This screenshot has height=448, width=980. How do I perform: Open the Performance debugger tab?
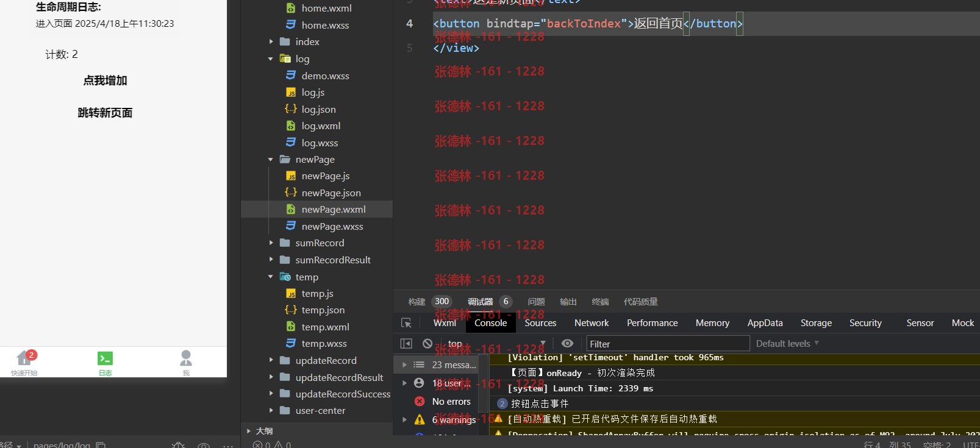(652, 323)
